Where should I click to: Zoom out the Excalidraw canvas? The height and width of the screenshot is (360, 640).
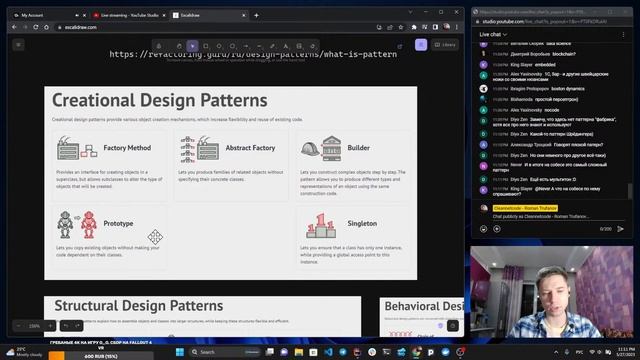click(19, 326)
